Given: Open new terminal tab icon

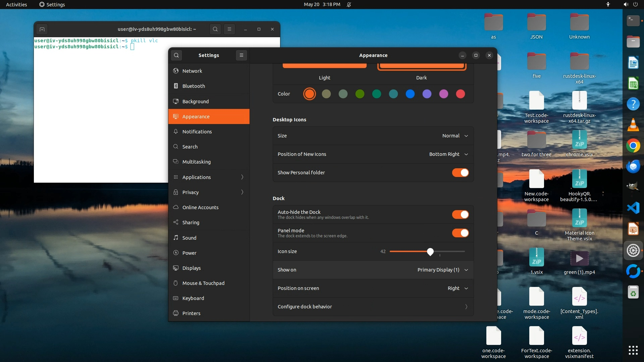Looking at the screenshot, I should tap(42, 29).
